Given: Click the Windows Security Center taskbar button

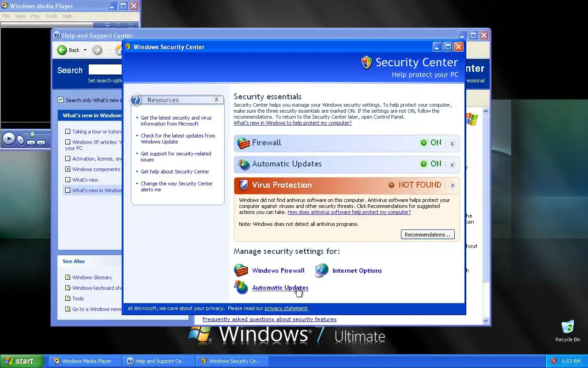Looking at the screenshot, I should 232,361.
